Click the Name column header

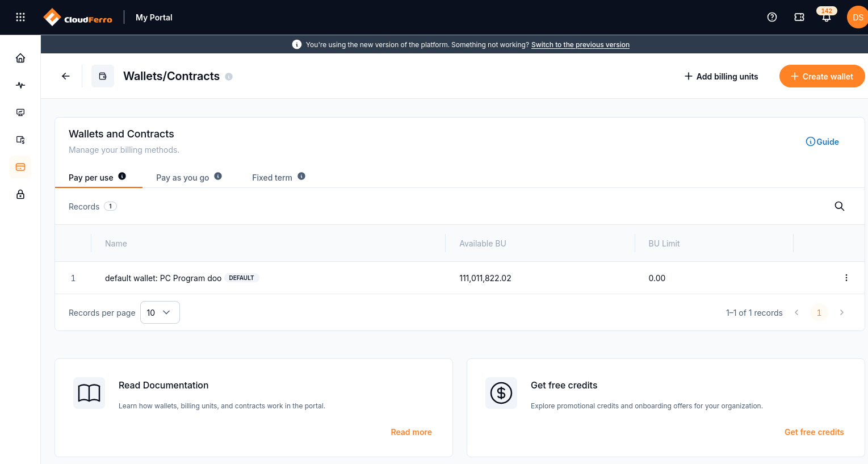pyautogui.click(x=116, y=244)
